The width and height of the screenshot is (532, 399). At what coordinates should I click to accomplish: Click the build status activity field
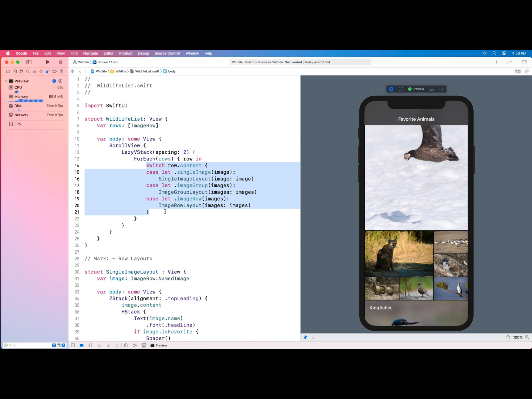pyautogui.click(x=300, y=62)
